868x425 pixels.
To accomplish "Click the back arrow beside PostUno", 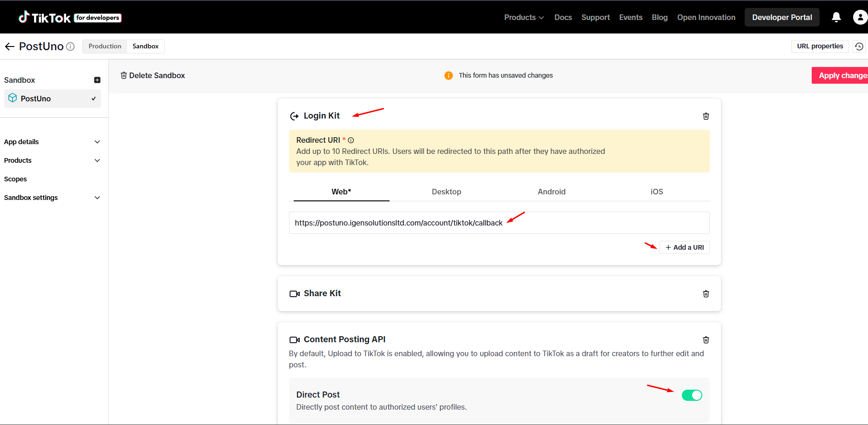I will [9, 46].
